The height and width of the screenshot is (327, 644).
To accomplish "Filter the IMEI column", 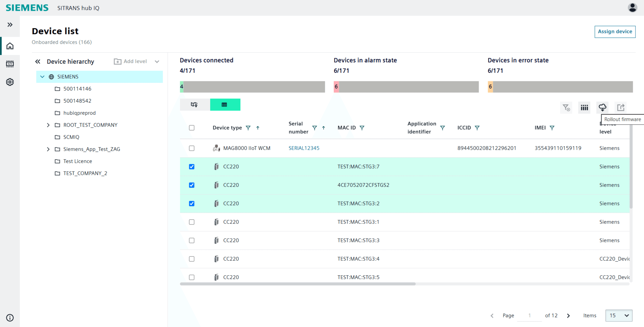I will [x=552, y=128].
